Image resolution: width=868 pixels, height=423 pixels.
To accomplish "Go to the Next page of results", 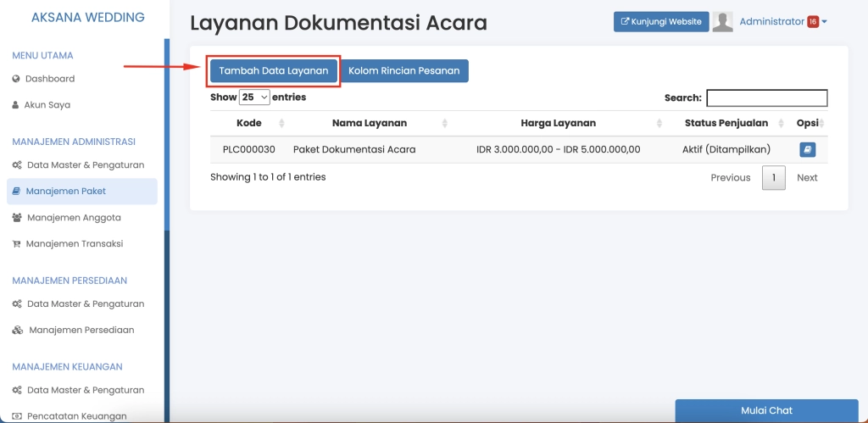I will click(x=807, y=178).
